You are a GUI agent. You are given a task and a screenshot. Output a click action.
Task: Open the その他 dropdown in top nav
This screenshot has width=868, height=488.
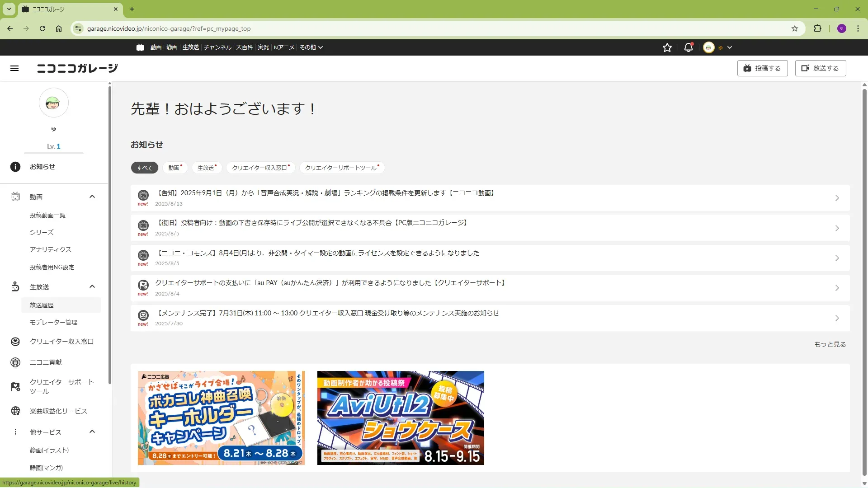[311, 47]
